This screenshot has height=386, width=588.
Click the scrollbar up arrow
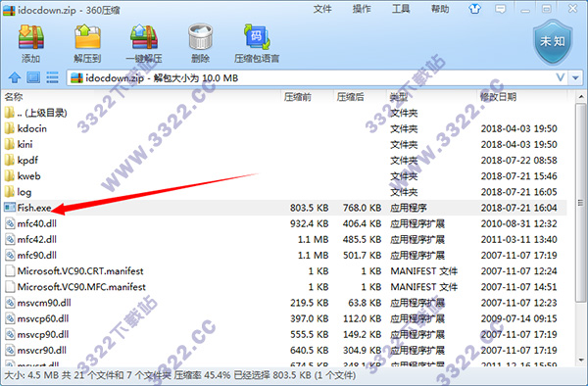[x=580, y=97]
